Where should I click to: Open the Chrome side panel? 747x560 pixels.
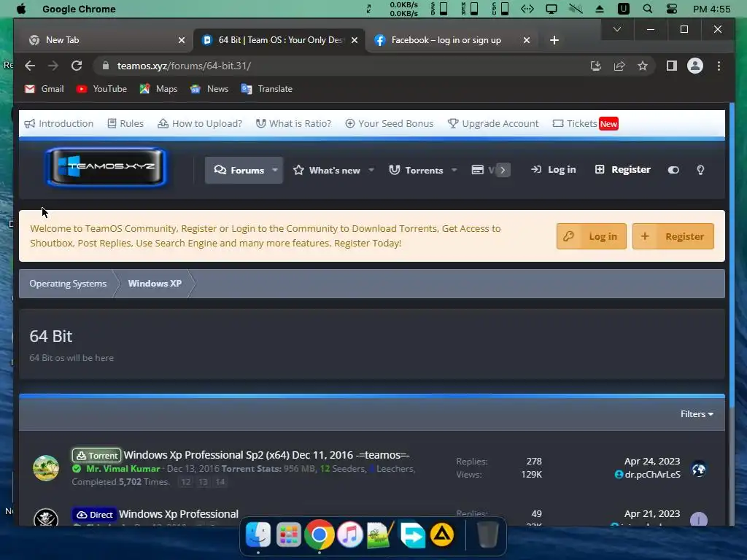click(x=672, y=66)
